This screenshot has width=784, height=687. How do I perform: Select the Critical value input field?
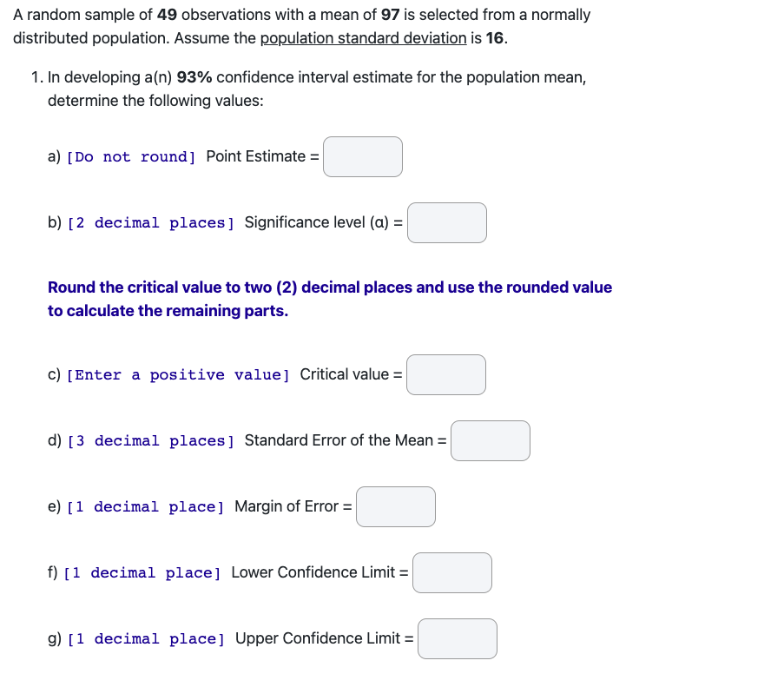tap(445, 374)
